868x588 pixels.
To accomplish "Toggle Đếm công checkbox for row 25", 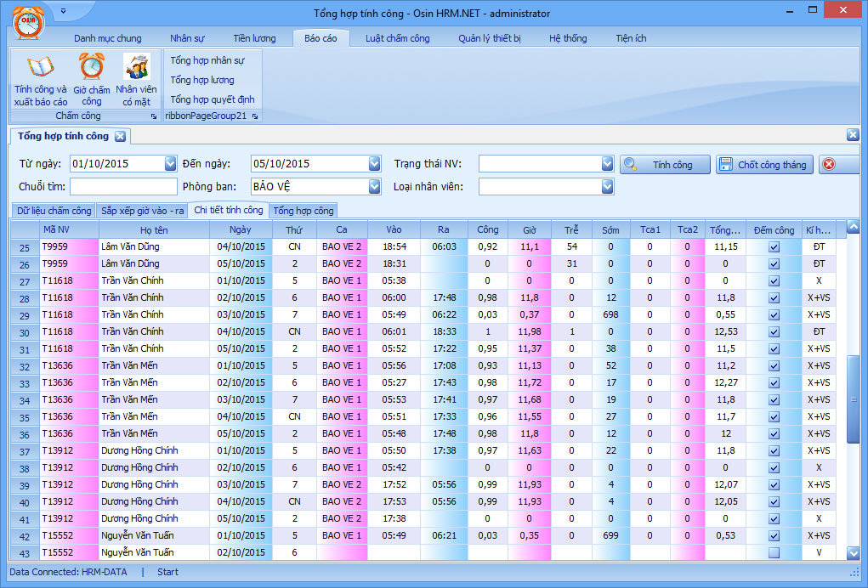I will point(774,246).
